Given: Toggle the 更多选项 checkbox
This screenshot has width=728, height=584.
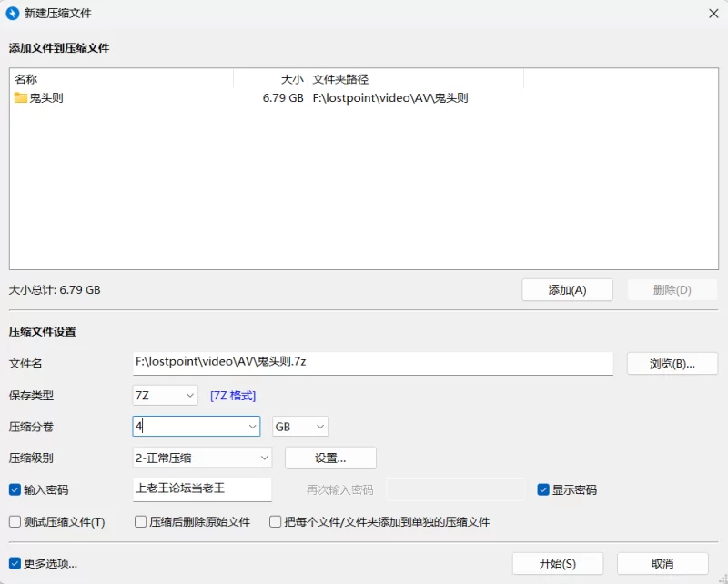Looking at the screenshot, I should (x=15, y=563).
